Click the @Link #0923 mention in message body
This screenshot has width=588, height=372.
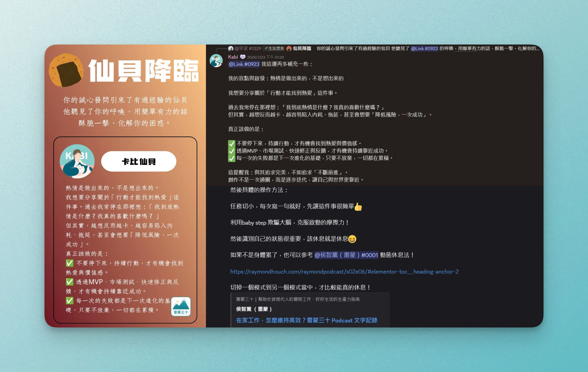pyautogui.click(x=244, y=64)
